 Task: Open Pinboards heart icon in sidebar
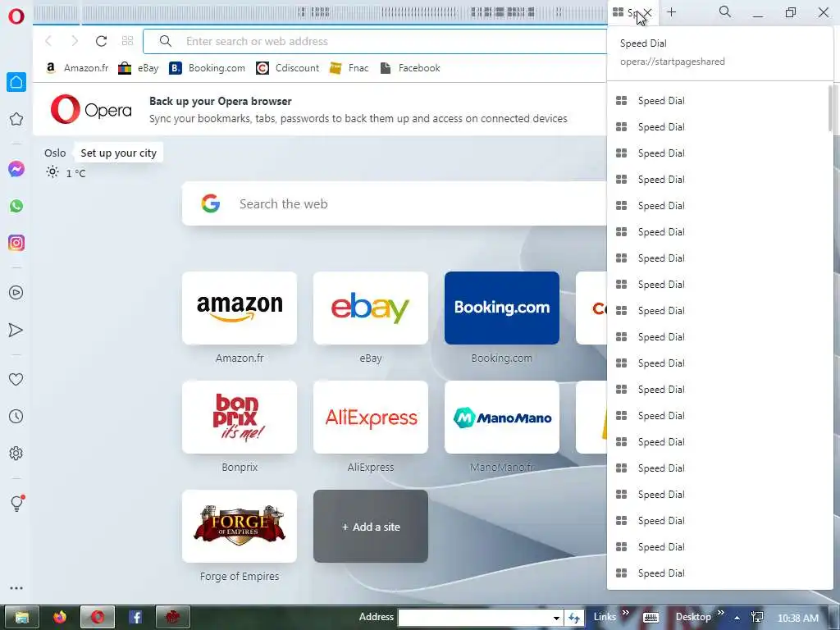tap(16, 379)
